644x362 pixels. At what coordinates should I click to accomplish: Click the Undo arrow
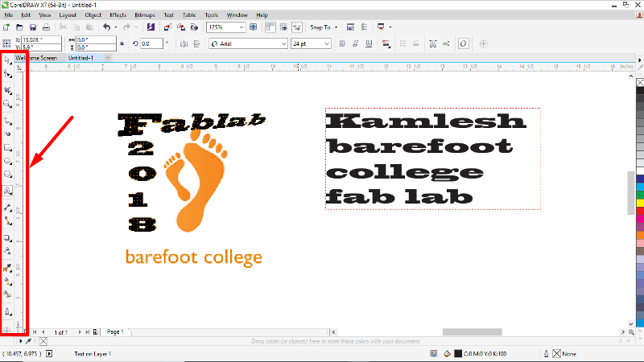[x=107, y=27]
